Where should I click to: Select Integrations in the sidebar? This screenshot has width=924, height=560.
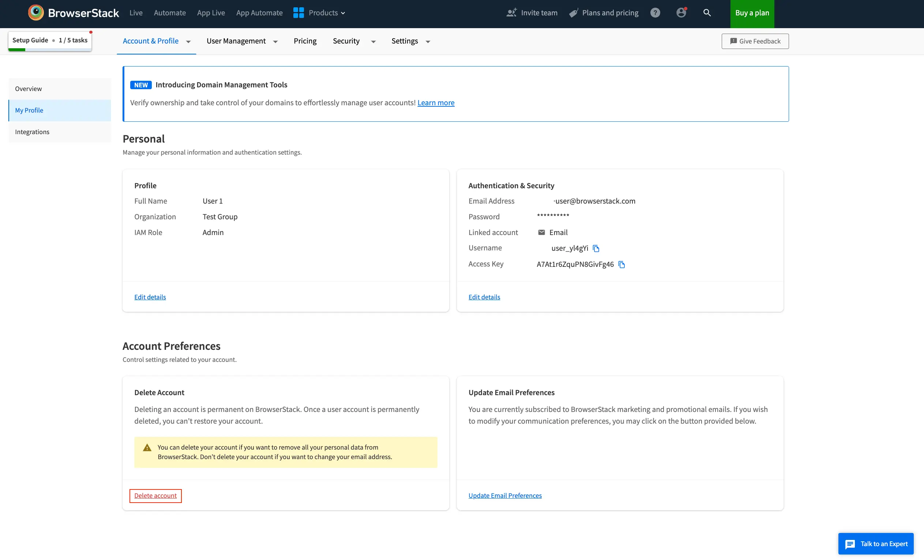[32, 132]
